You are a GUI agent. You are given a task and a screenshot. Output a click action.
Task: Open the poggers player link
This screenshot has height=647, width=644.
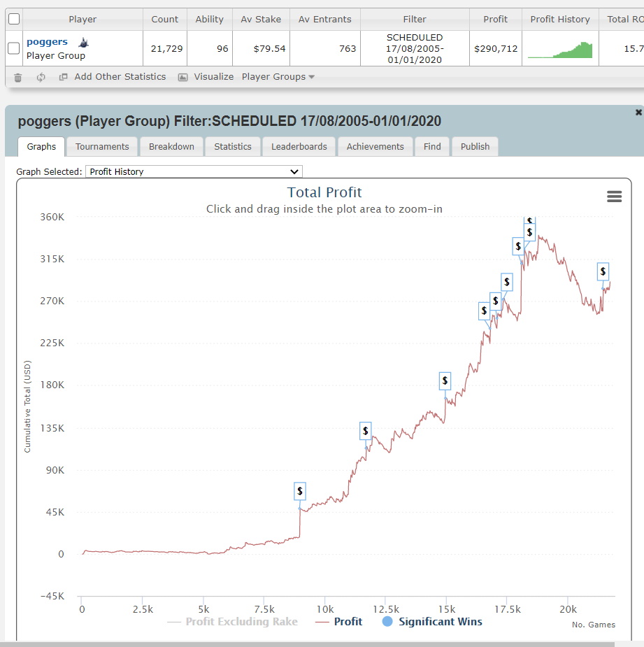click(x=47, y=42)
